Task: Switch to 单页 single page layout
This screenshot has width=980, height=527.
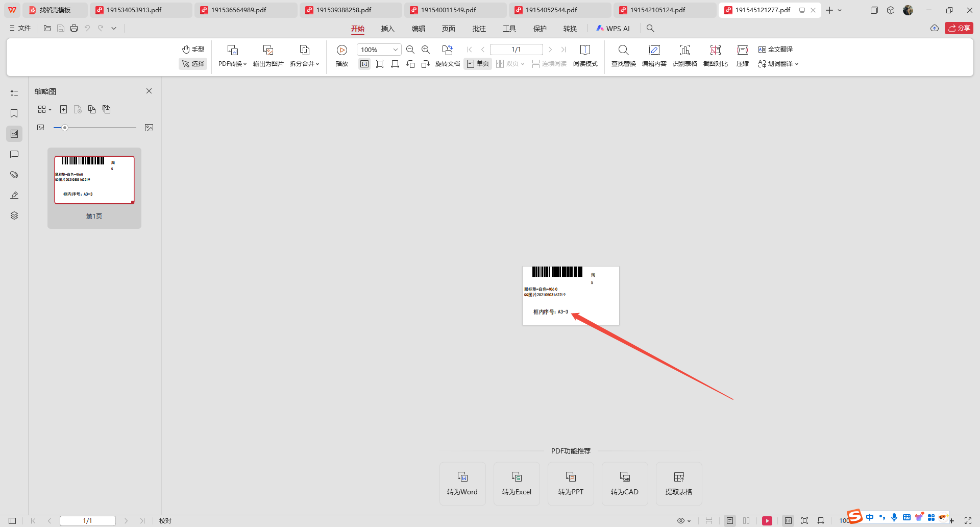Action: (x=478, y=64)
